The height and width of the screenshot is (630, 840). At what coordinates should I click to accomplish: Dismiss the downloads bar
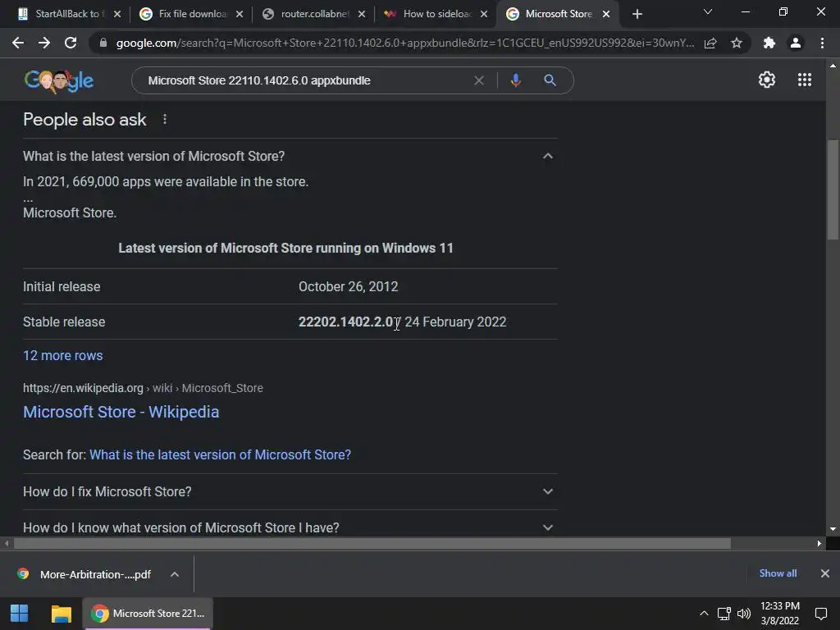tap(825, 573)
